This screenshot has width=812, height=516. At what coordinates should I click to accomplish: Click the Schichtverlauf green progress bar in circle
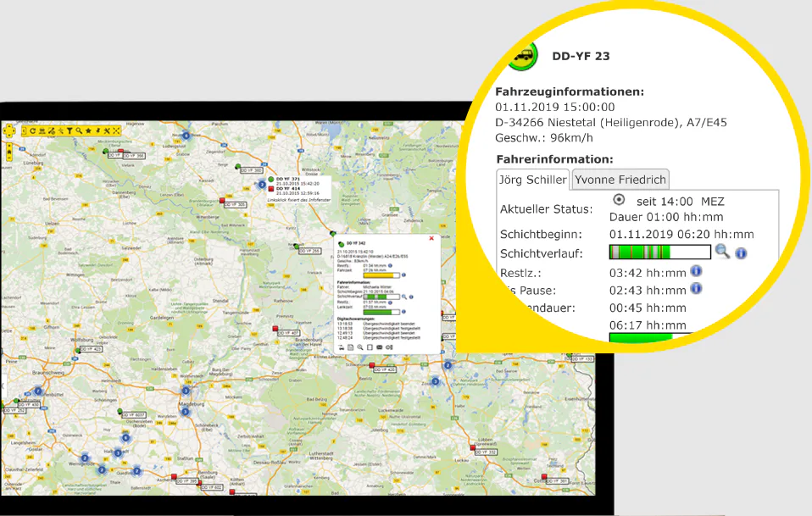pos(659,252)
